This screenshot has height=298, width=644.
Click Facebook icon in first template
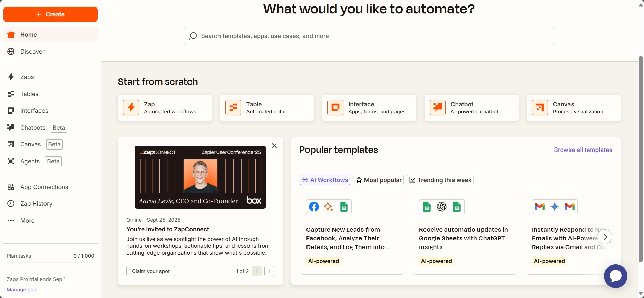pos(314,207)
